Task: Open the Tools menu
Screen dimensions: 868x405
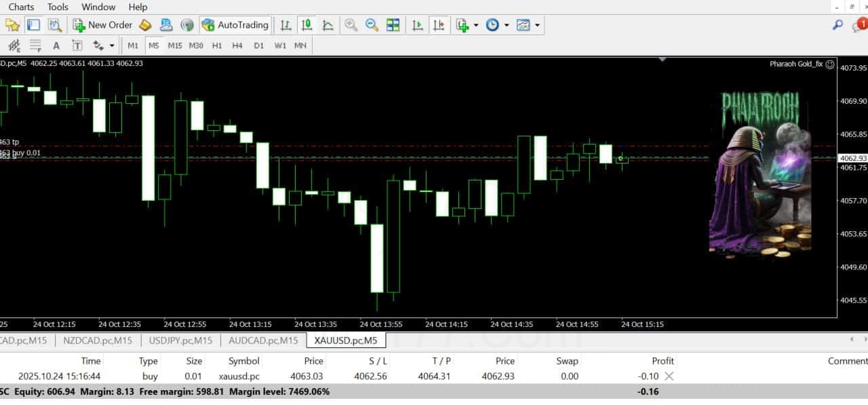Action: [x=58, y=7]
